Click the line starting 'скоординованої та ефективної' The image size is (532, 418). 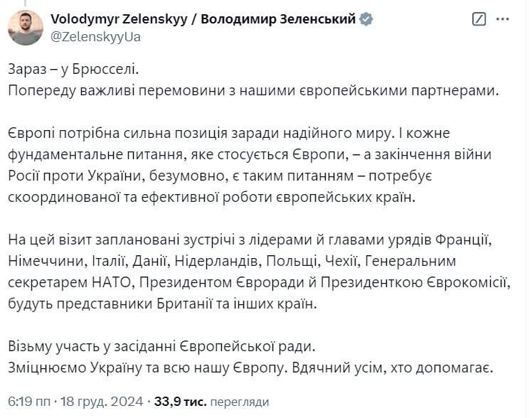212,198
